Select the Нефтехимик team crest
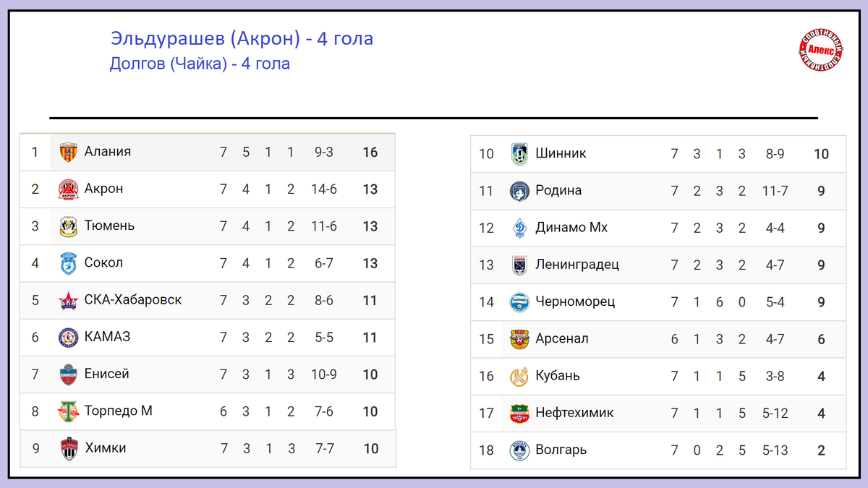 pos(519,414)
